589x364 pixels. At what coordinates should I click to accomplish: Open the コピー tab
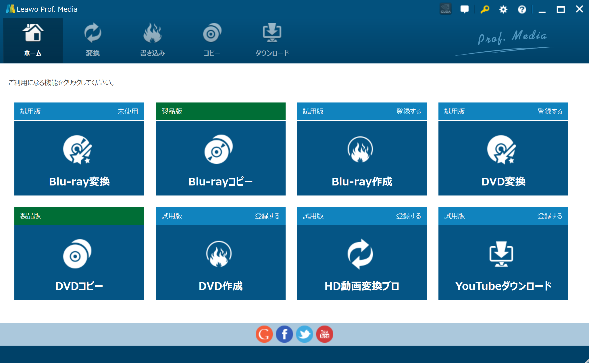coord(212,40)
